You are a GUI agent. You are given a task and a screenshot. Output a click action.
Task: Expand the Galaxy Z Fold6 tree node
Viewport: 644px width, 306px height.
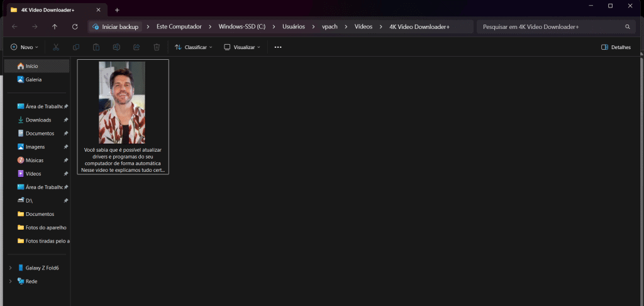(9, 268)
